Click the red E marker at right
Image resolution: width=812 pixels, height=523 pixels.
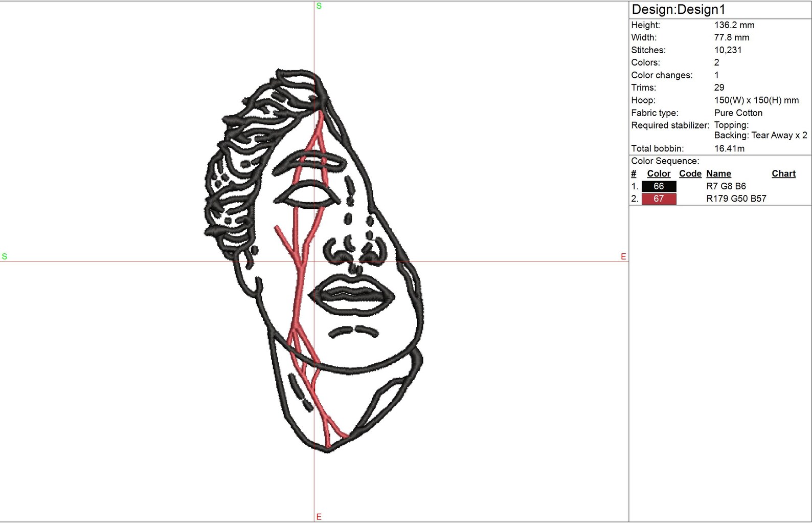(623, 256)
